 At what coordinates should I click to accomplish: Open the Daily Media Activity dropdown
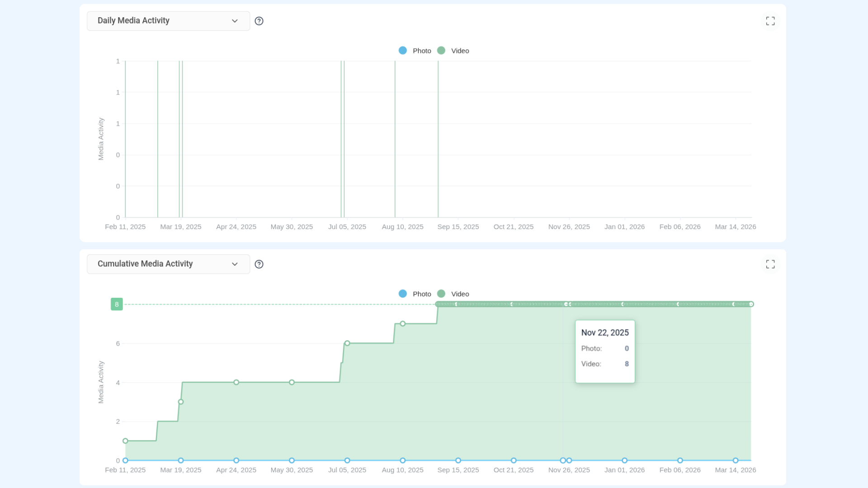(x=168, y=21)
